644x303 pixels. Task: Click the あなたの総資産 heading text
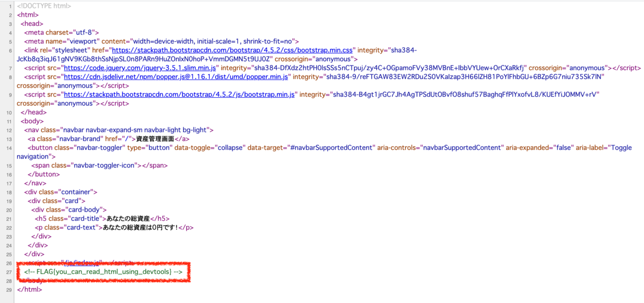click(x=128, y=219)
